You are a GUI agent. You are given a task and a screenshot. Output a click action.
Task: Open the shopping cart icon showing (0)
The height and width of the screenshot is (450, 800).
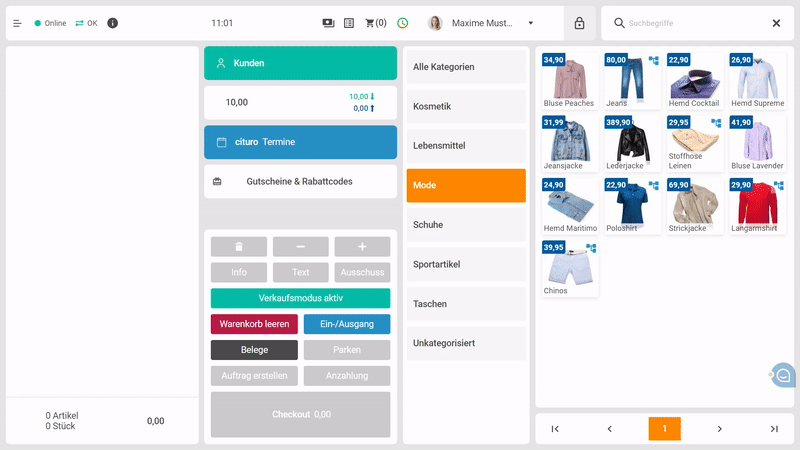pyautogui.click(x=375, y=23)
